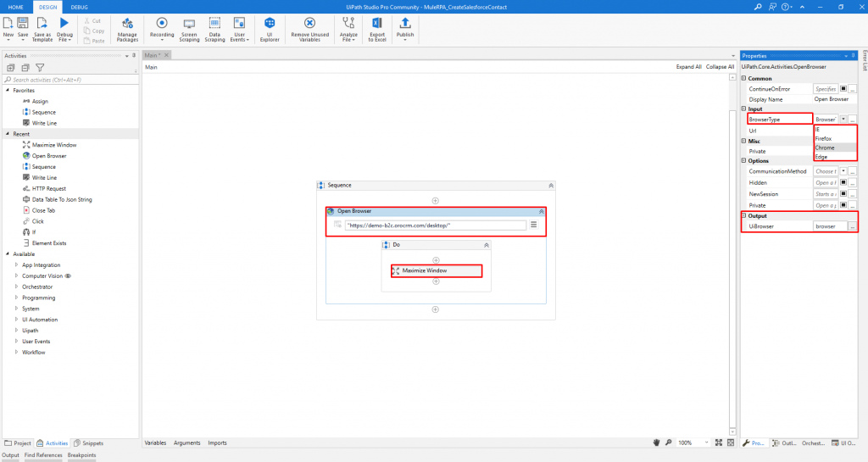Select the Maximize Window activity in Do

coord(437,270)
